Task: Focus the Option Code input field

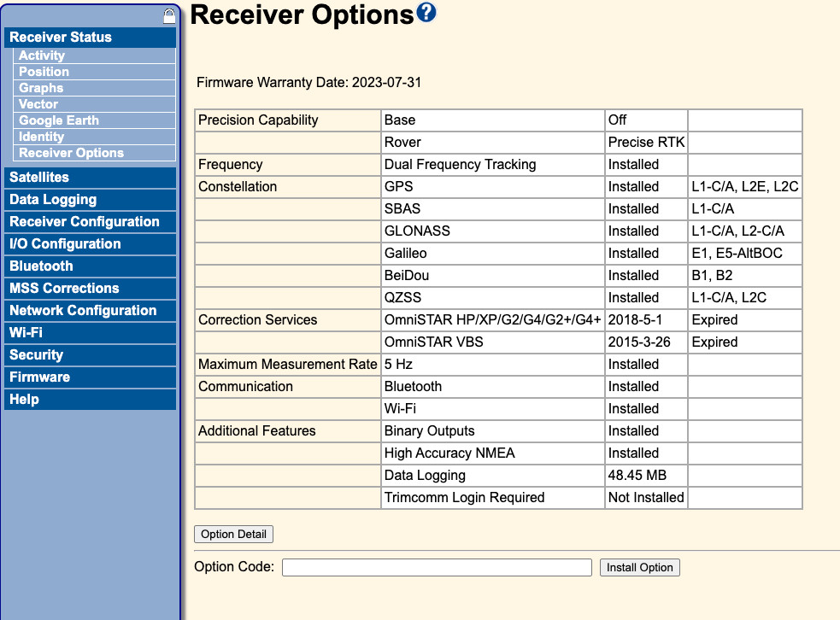Action: tap(437, 568)
